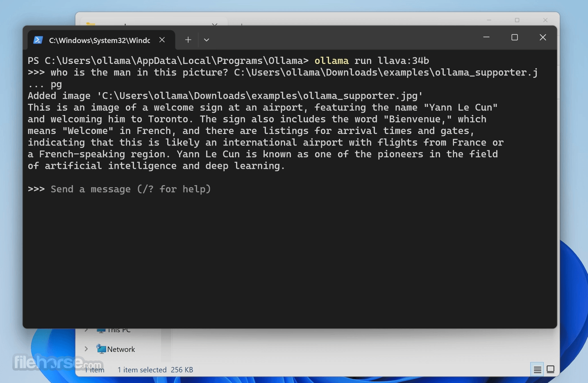Screen dimensions: 588x383
Task: Open the terminal profile dropdown chevron
Action: click(207, 40)
